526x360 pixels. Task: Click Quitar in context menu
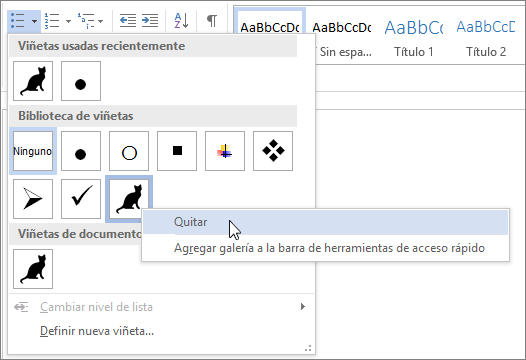pos(325,222)
